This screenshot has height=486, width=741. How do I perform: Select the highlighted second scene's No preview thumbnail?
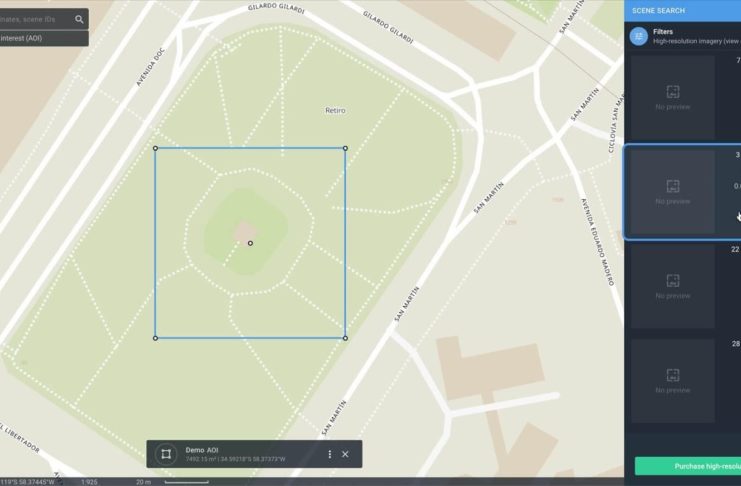point(673,192)
